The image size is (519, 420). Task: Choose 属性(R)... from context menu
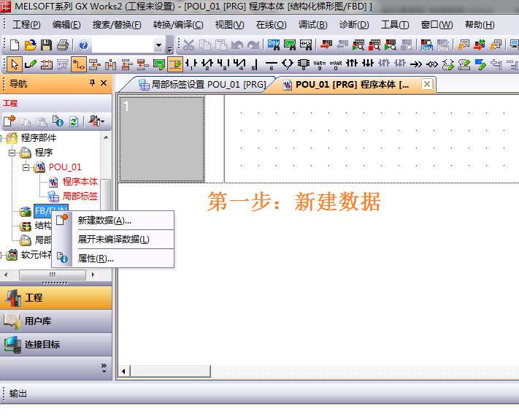113,258
